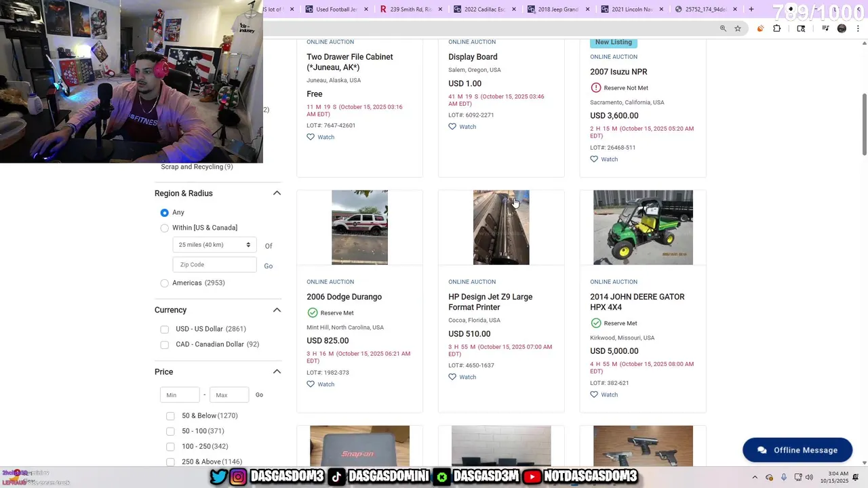Open the 25 miles (40 km) radius dropdown
The width and height of the screenshot is (868, 488).
pos(214,245)
